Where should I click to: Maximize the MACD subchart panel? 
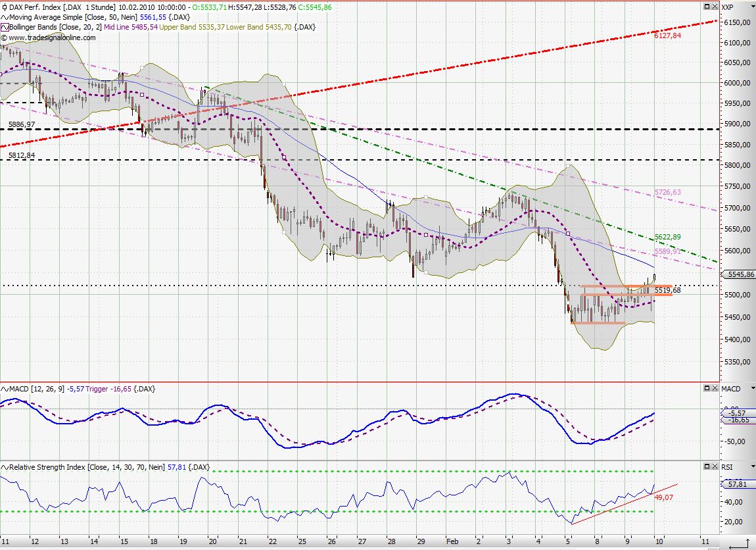click(x=708, y=388)
